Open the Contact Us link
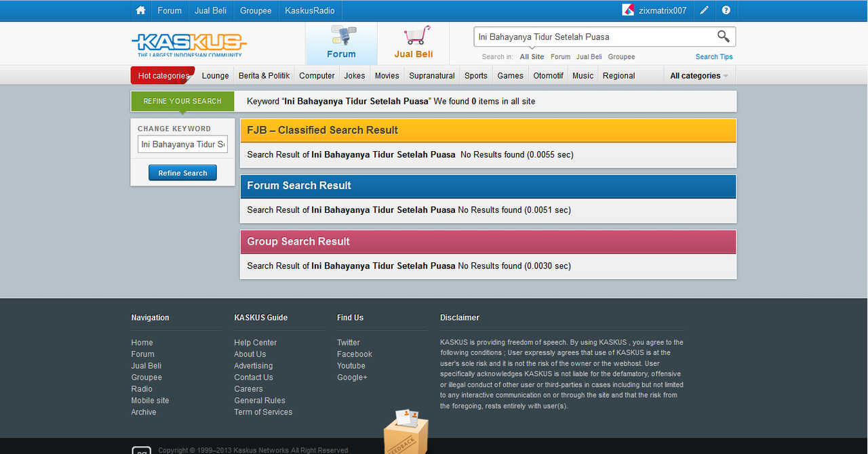This screenshot has height=454, width=868. (x=254, y=377)
